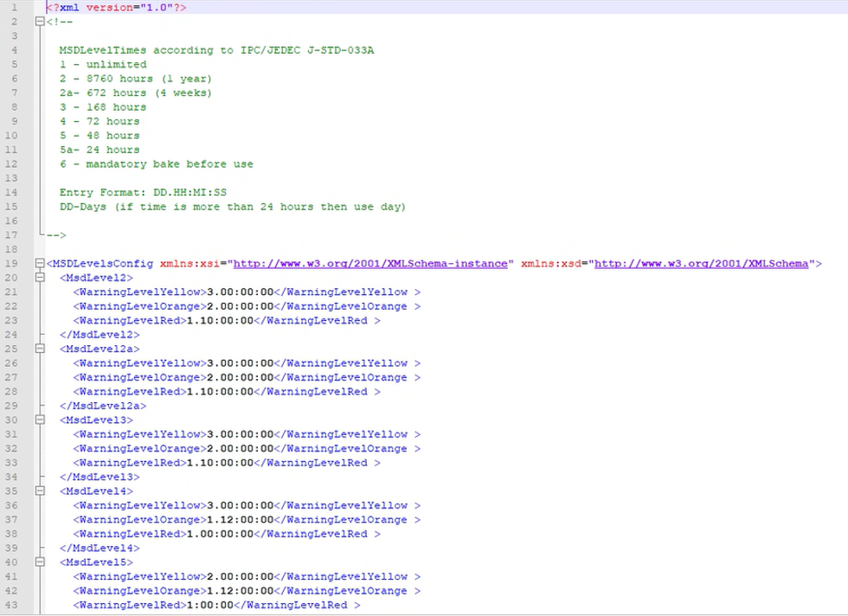Screen dimensions: 848x616
Task: Click MsdLevel2a WarningLevelYellow value on line 26
Action: click(x=241, y=363)
